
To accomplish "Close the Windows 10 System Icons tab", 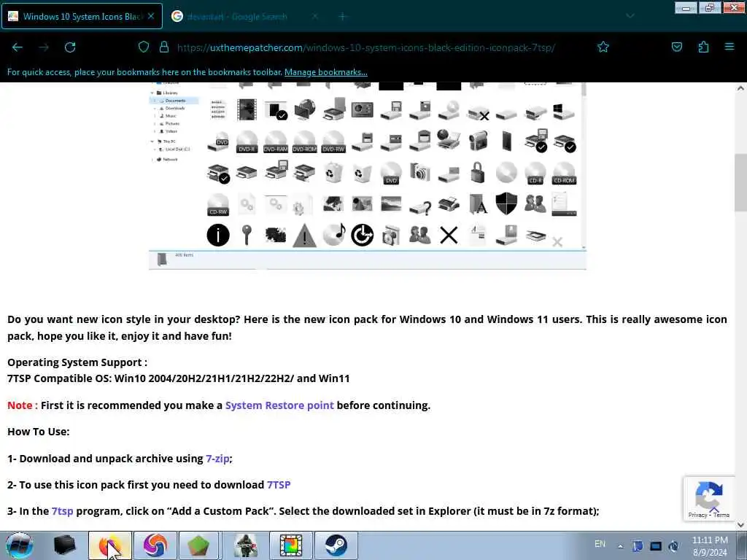I will [151, 16].
